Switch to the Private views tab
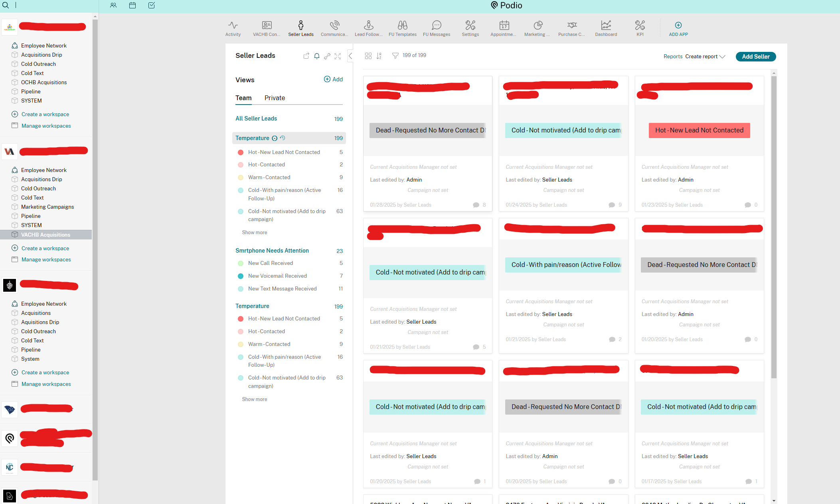Image resolution: width=840 pixels, height=504 pixels. (275, 98)
